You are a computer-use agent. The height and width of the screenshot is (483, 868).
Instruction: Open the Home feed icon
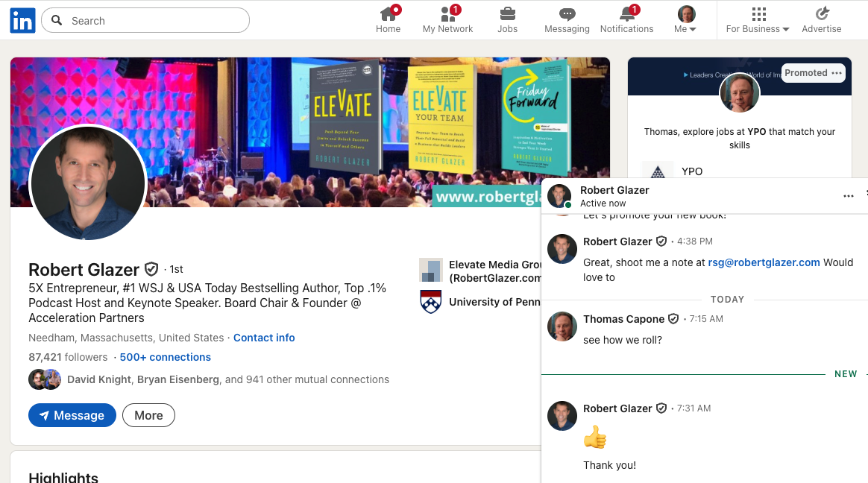click(388, 14)
